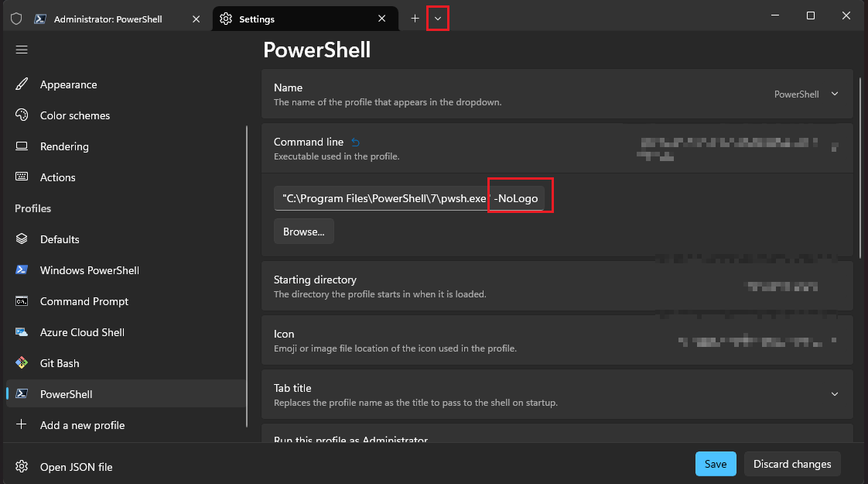Viewport: 868px width, 484px height.
Task: Expand the Icon setting row
Action: [557, 341]
